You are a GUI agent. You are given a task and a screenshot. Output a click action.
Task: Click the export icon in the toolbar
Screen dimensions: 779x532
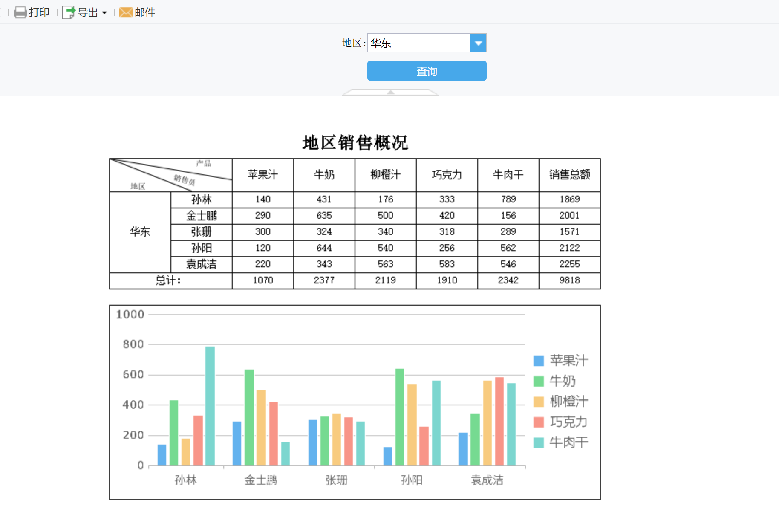pos(69,12)
